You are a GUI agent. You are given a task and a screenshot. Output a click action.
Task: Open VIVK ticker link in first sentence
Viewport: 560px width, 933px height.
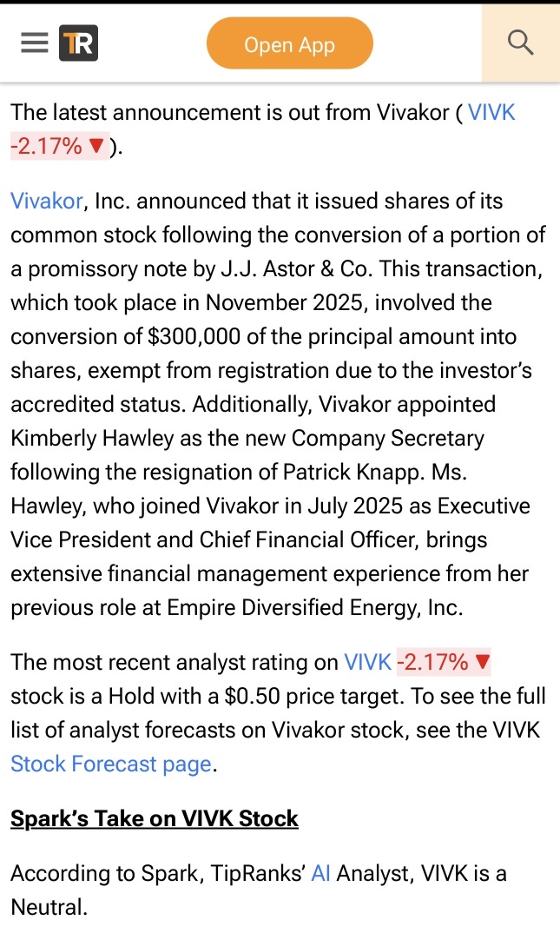click(x=491, y=112)
